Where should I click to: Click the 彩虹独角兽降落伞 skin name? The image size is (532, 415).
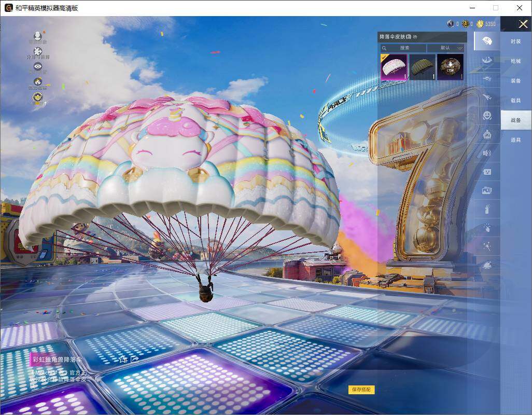point(57,359)
